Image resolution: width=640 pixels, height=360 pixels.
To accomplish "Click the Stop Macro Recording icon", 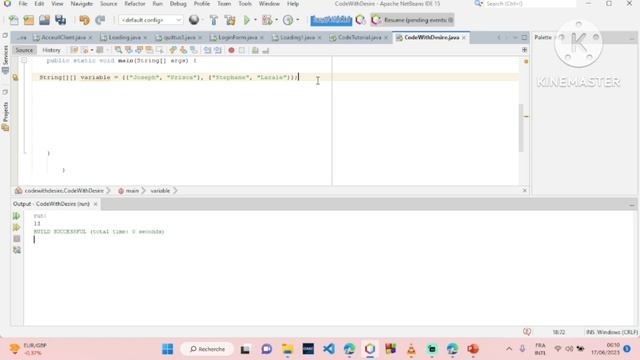I will 242,50.
